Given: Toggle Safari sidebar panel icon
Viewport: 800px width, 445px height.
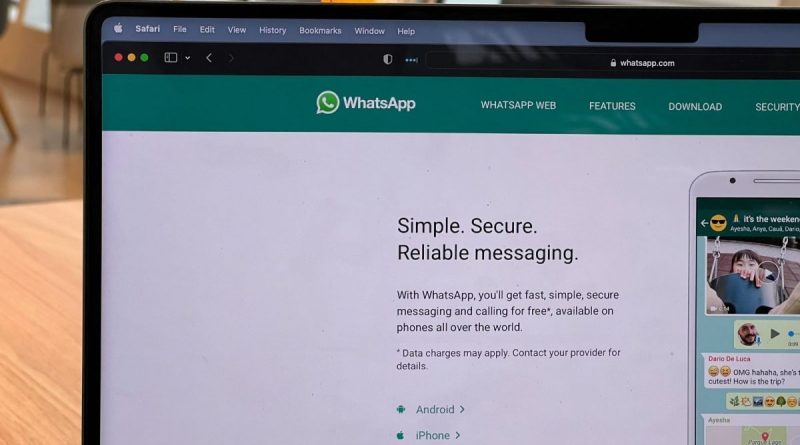Looking at the screenshot, I should (170, 58).
